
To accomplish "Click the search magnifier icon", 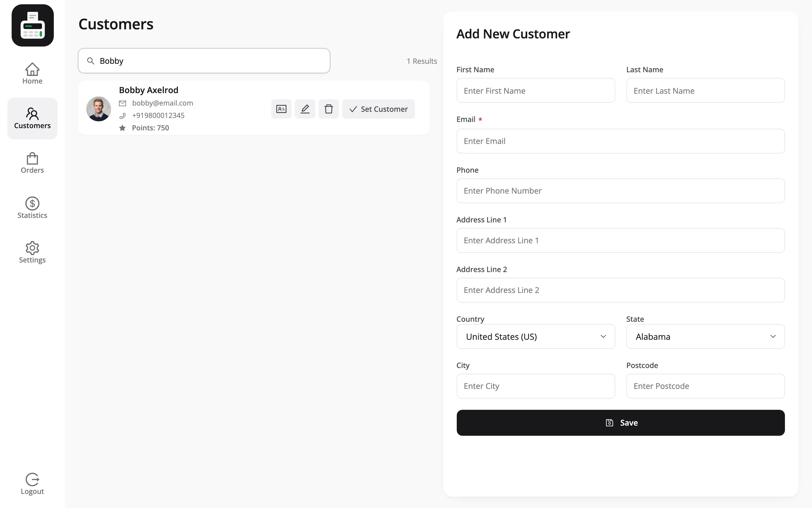I will coord(91,61).
